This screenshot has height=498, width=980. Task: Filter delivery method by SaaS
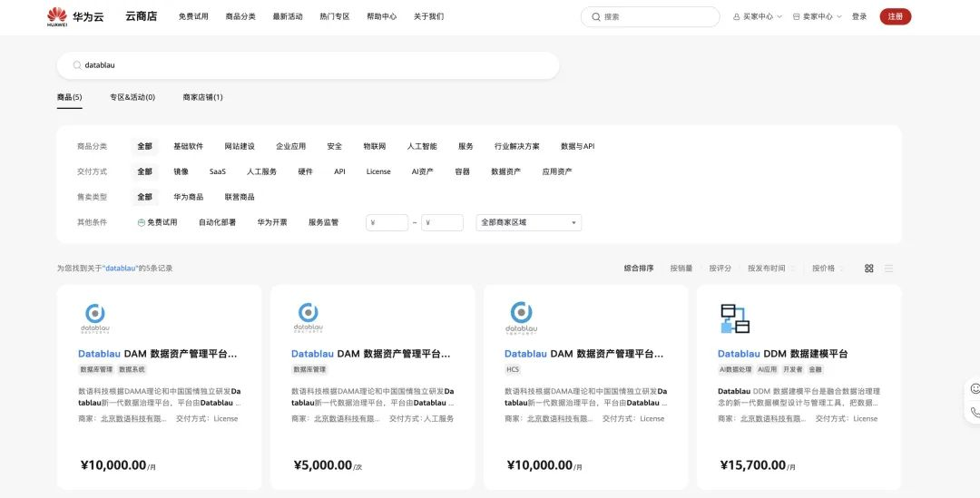click(x=218, y=171)
